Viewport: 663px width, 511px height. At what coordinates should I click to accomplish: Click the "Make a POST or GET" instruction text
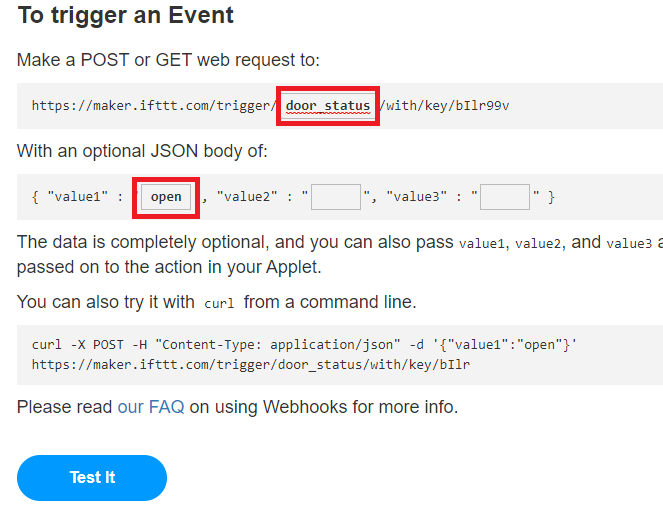point(168,60)
